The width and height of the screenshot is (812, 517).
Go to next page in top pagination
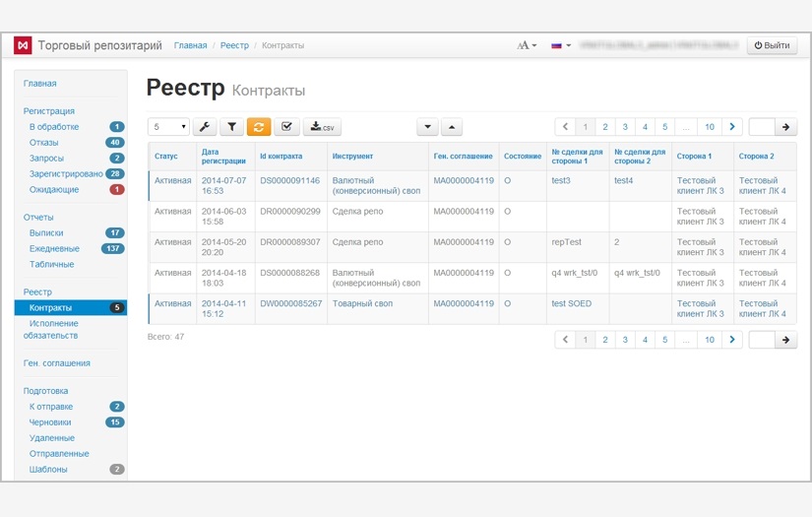731,127
